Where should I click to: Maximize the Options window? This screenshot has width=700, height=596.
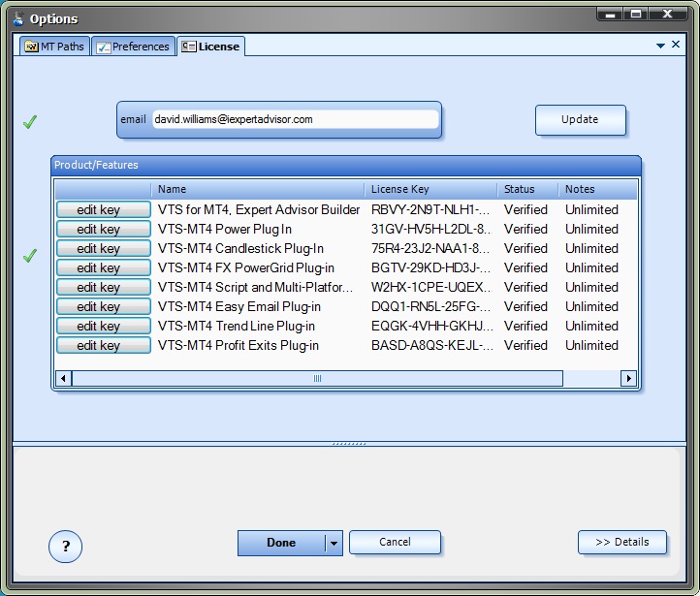[636, 15]
